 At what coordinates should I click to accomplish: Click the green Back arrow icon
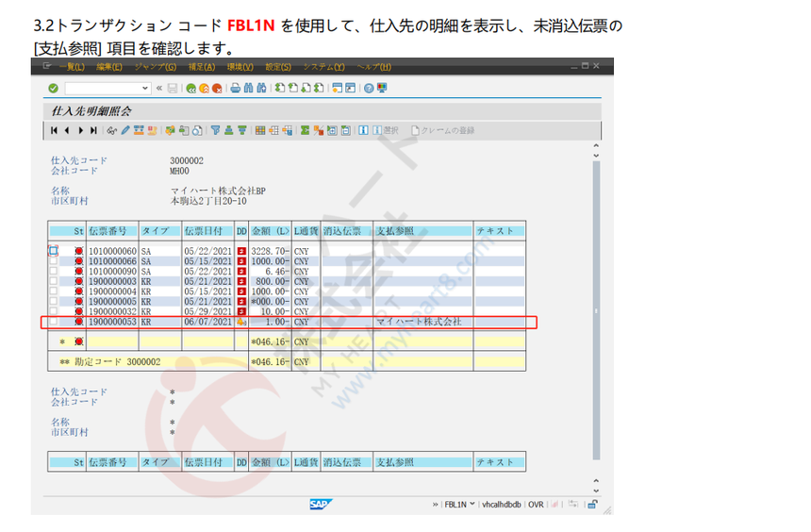(x=190, y=89)
